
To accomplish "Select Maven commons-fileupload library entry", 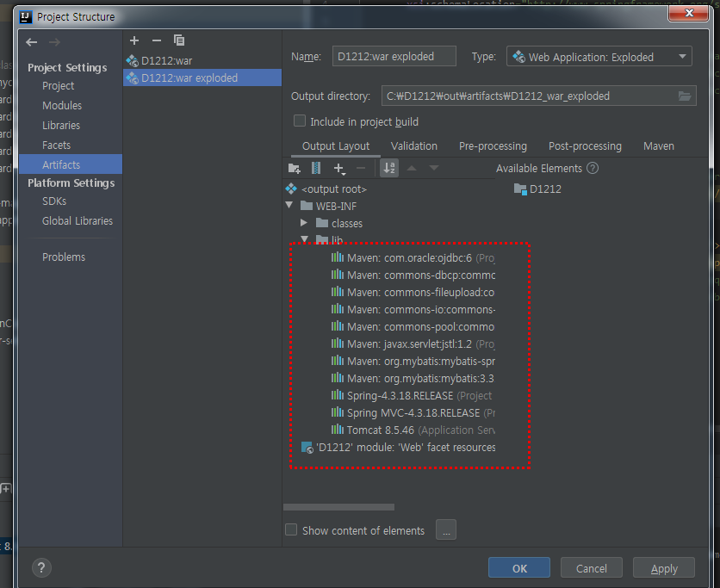I will pos(413,293).
